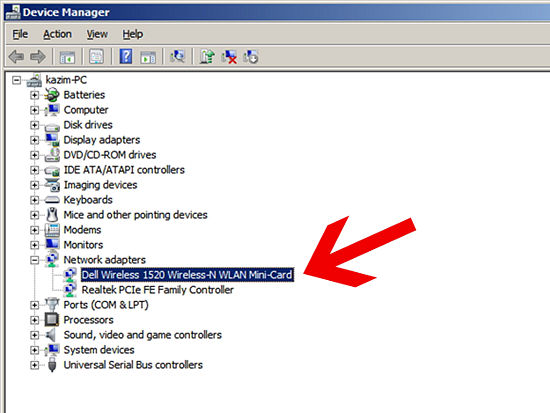Collapse the Network adapters node

(x=34, y=260)
